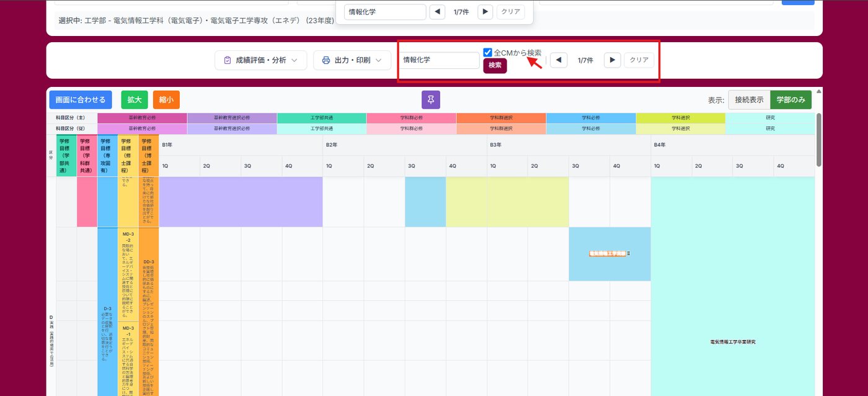Click 学科群必修 swatch in 科目区分(主) row

tap(412, 117)
